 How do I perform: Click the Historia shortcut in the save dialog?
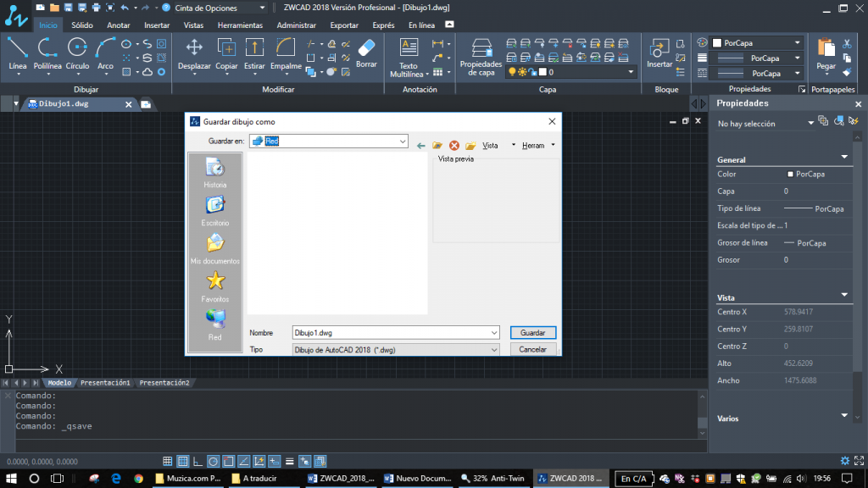pos(215,173)
